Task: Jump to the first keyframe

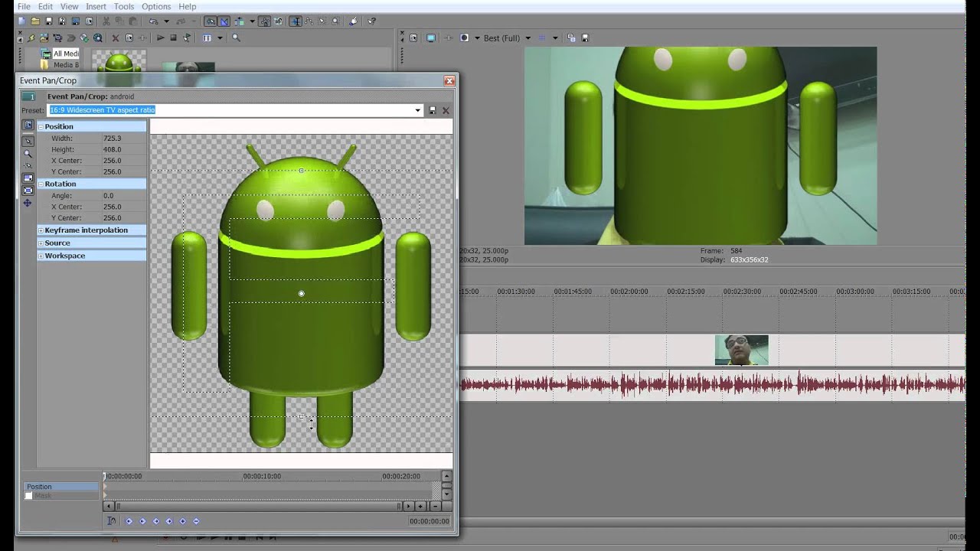Action: point(129,521)
